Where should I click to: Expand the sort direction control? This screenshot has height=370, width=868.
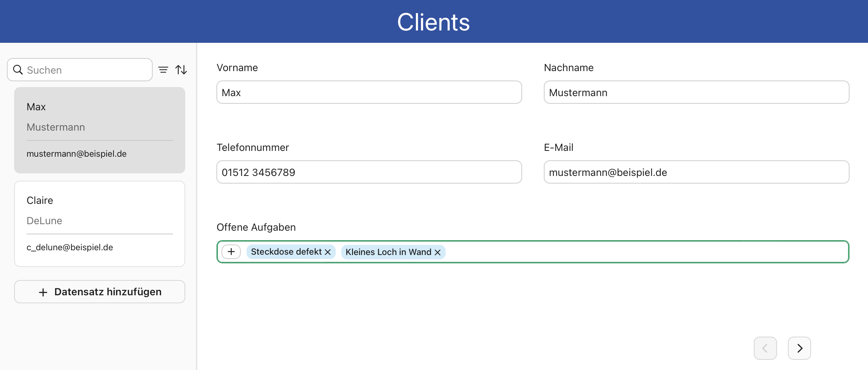click(x=182, y=69)
